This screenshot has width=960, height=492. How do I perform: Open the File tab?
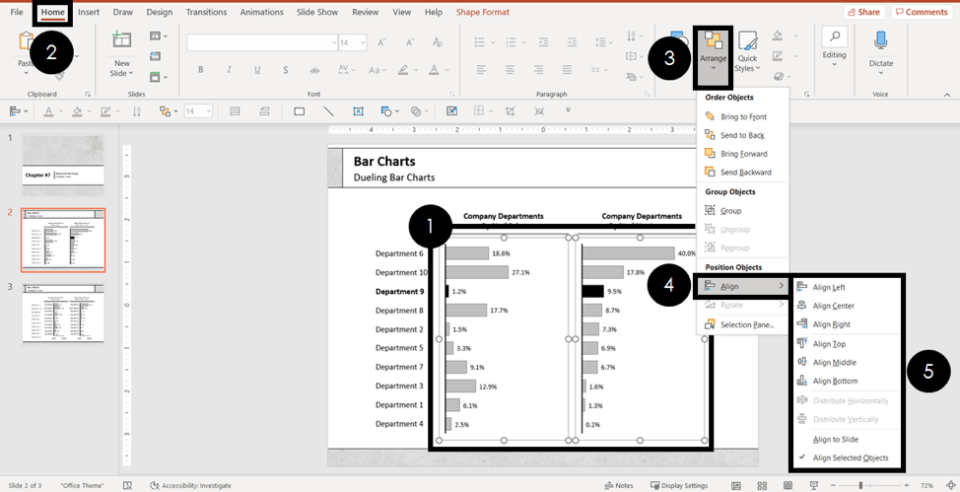[x=17, y=12]
